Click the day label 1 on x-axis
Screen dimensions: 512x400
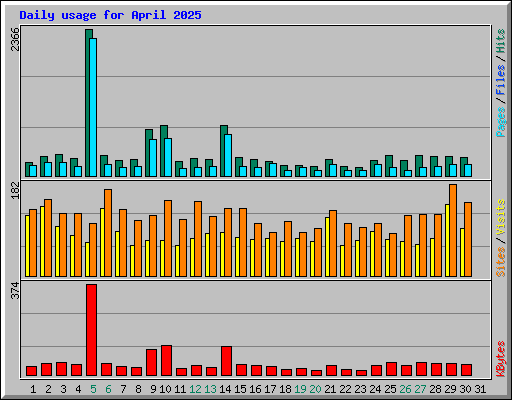pos(33,389)
